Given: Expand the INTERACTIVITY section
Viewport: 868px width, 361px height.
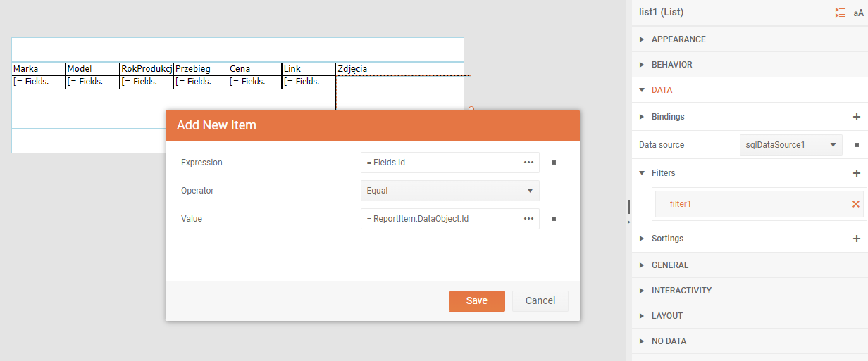Looking at the screenshot, I should [681, 291].
